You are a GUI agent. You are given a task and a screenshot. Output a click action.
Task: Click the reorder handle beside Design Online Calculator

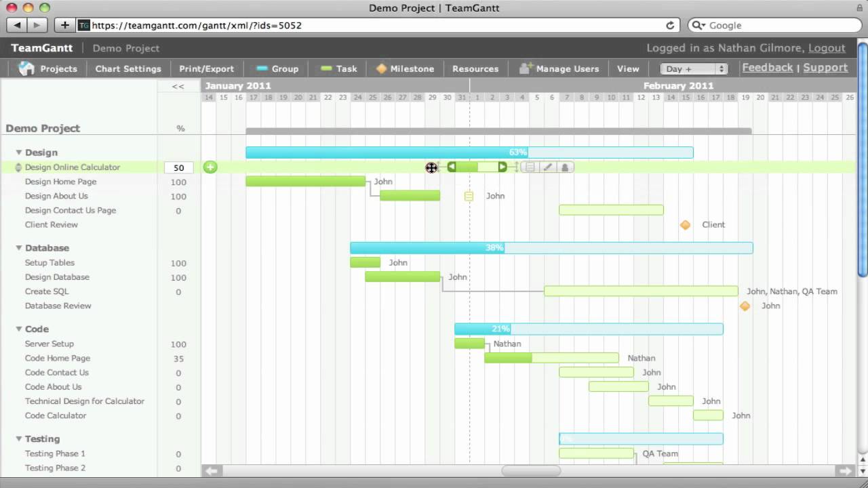pos(18,167)
